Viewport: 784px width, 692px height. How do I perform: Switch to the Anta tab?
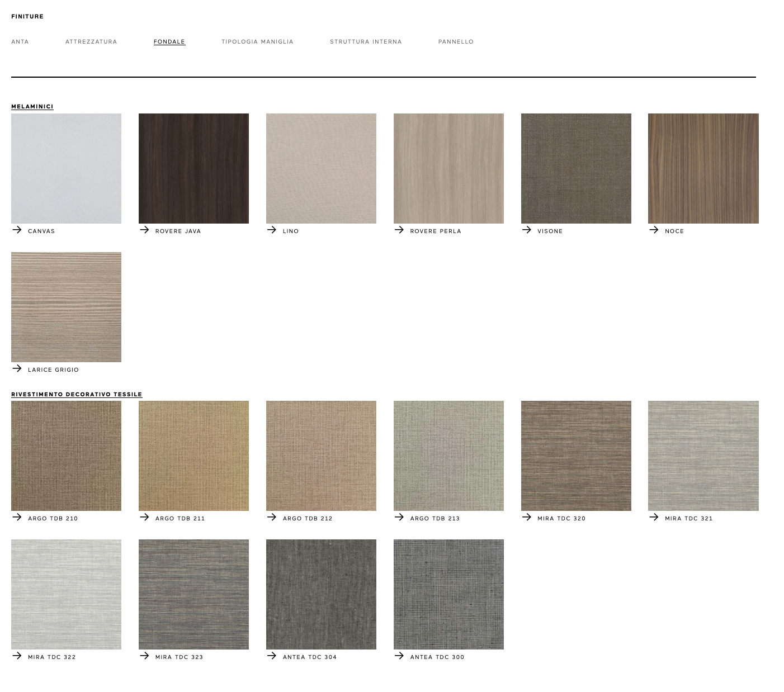coord(20,42)
